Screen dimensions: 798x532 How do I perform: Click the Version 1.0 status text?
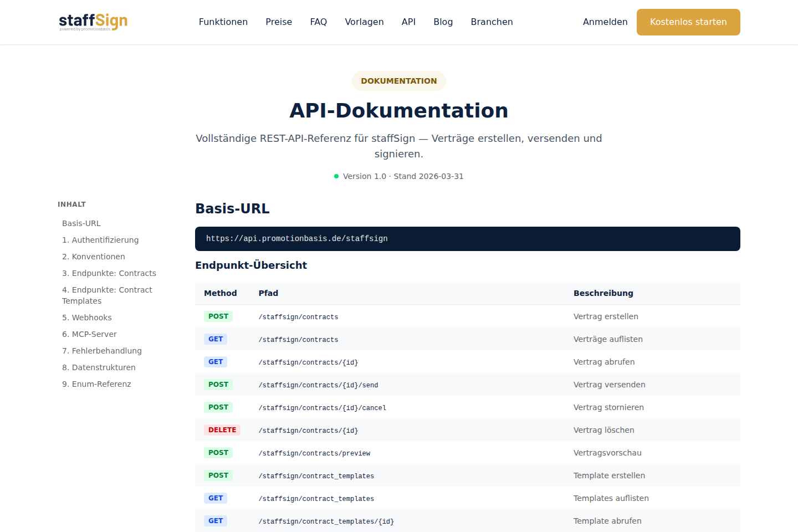click(403, 176)
